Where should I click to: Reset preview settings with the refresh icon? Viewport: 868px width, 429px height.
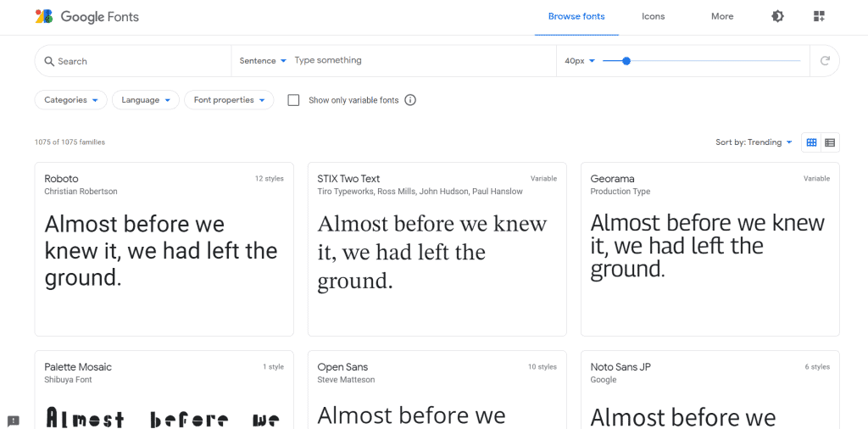(x=825, y=61)
